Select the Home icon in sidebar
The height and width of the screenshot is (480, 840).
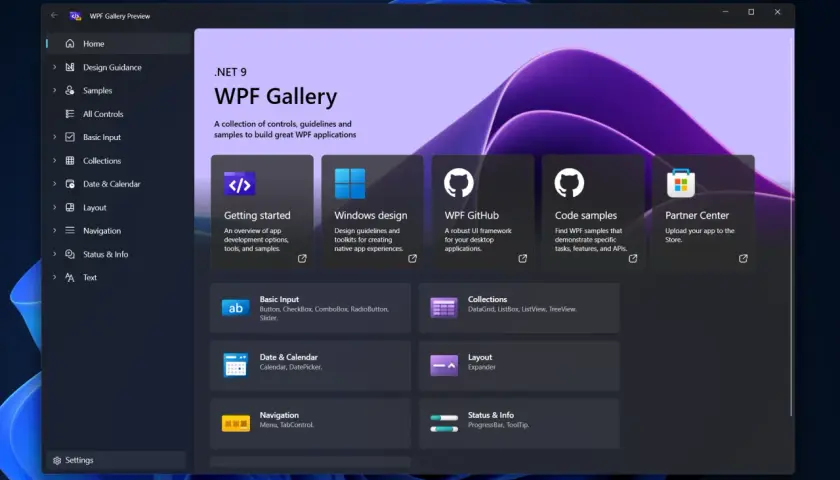pyautogui.click(x=70, y=43)
